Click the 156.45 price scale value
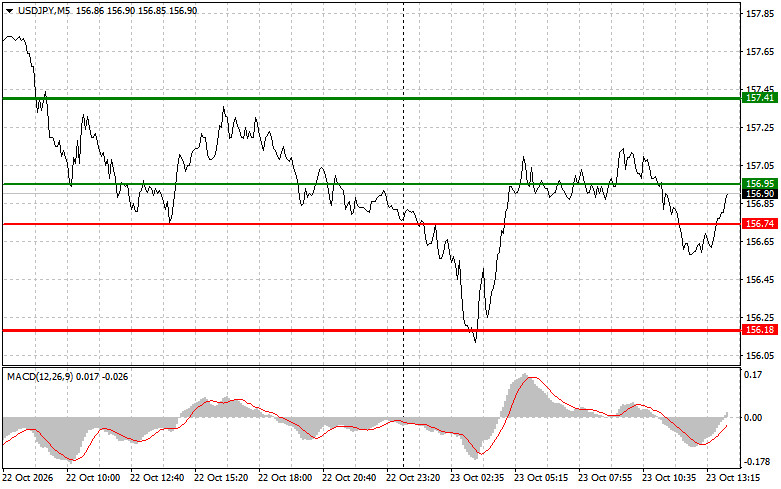The image size is (781, 489). (760, 280)
